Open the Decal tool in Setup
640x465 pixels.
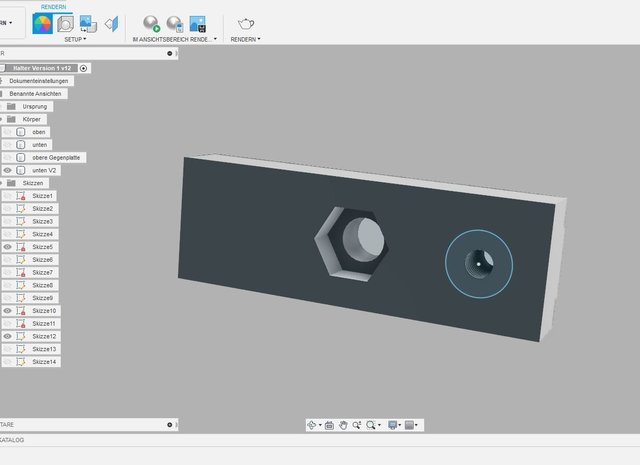[x=87, y=24]
